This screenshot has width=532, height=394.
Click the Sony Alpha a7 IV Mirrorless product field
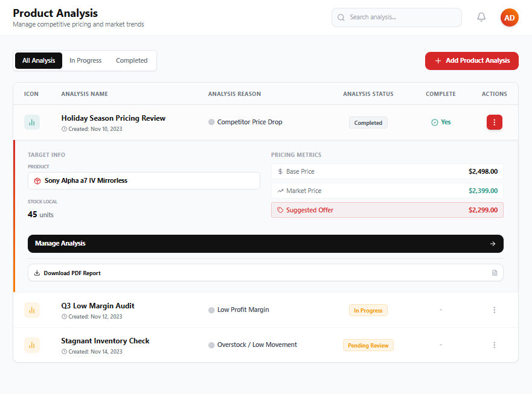coord(144,181)
